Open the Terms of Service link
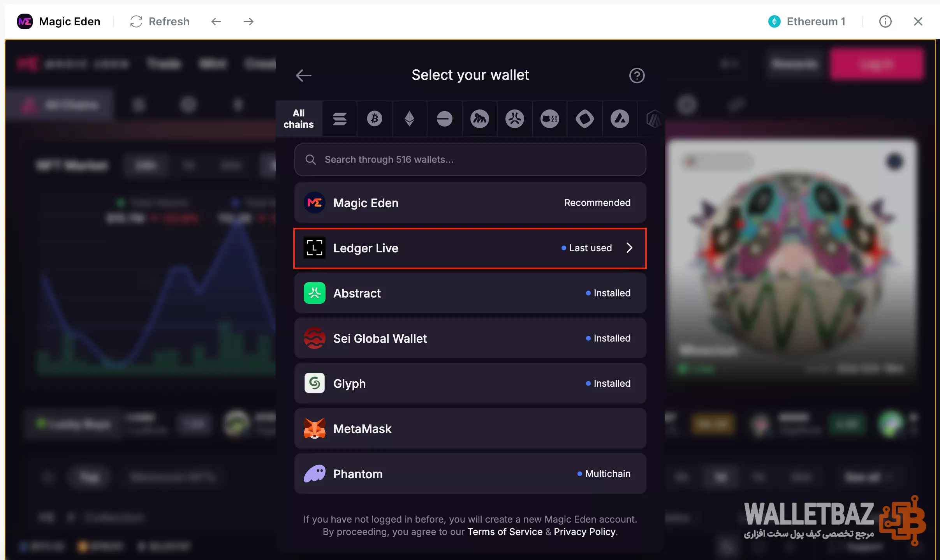Viewport: 940px width, 560px height. [x=505, y=532]
